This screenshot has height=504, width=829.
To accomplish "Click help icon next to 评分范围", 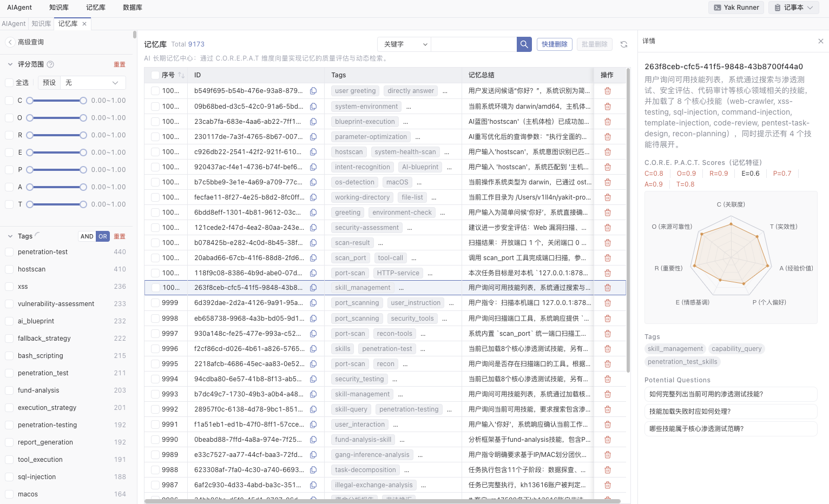I will [50, 64].
